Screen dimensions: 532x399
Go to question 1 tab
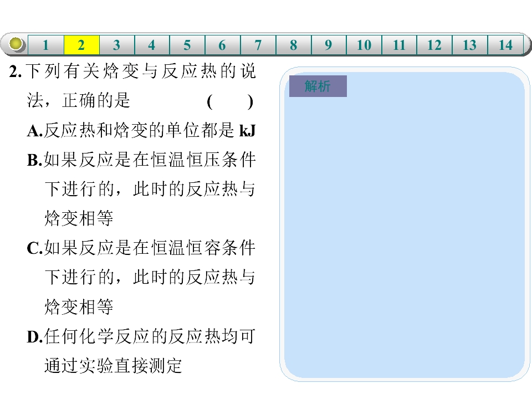46,45
